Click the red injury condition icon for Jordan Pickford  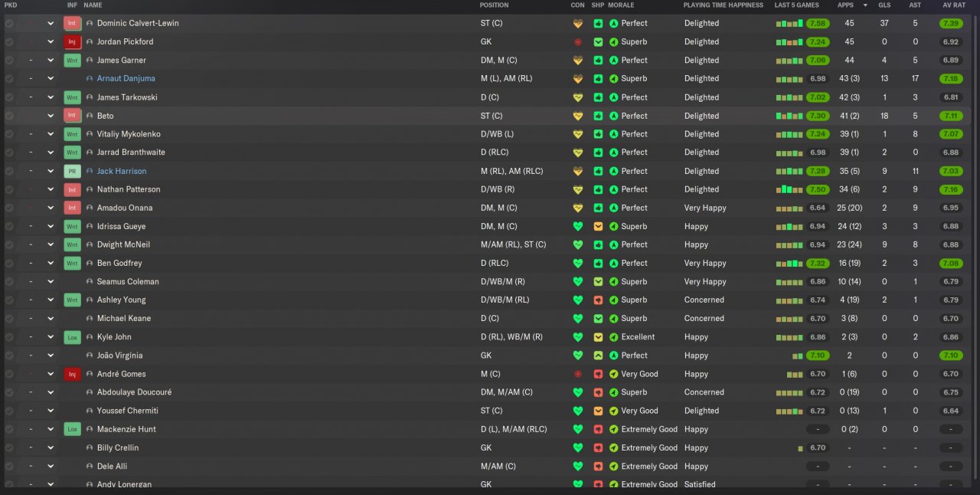coord(578,41)
